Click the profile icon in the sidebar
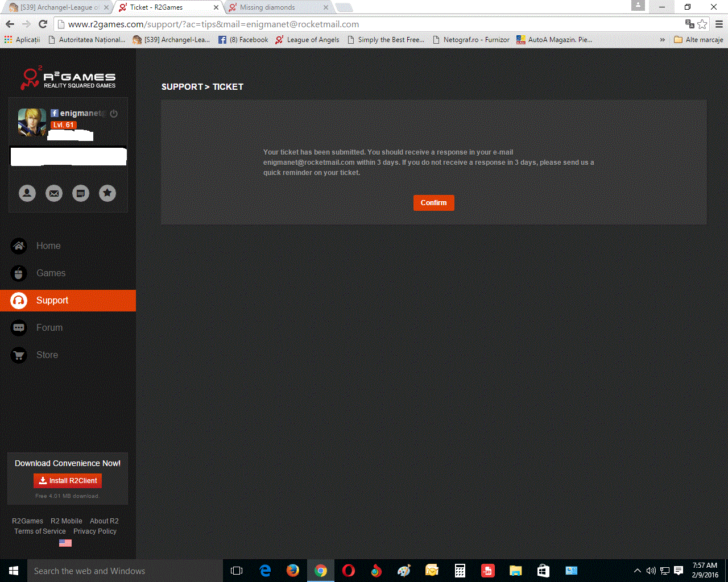Viewport: 728px width, 582px height. pos(27,193)
